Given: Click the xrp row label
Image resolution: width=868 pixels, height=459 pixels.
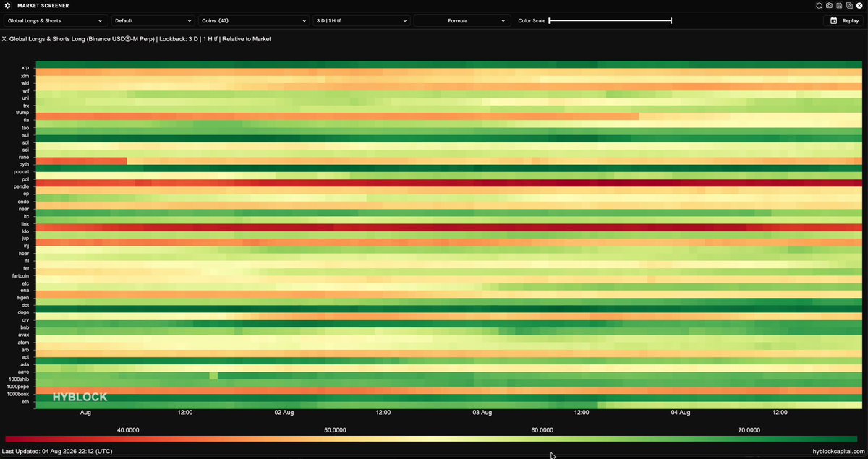Looking at the screenshot, I should tap(25, 67).
